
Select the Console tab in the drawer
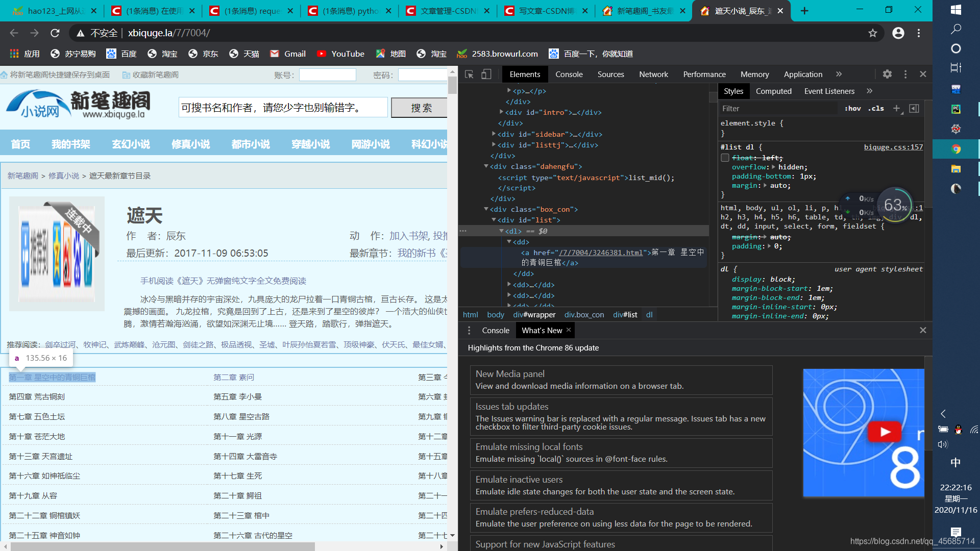tap(496, 331)
